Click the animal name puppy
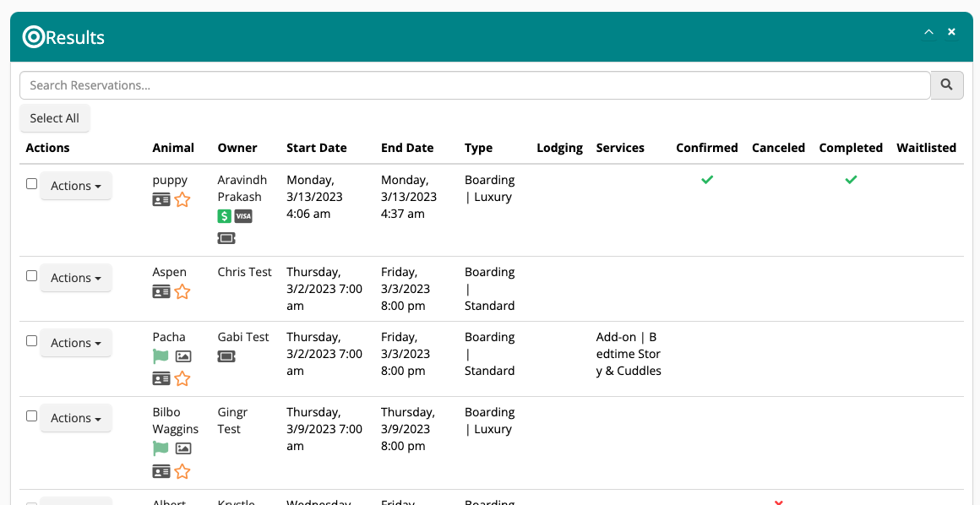The width and height of the screenshot is (980, 505). [170, 180]
